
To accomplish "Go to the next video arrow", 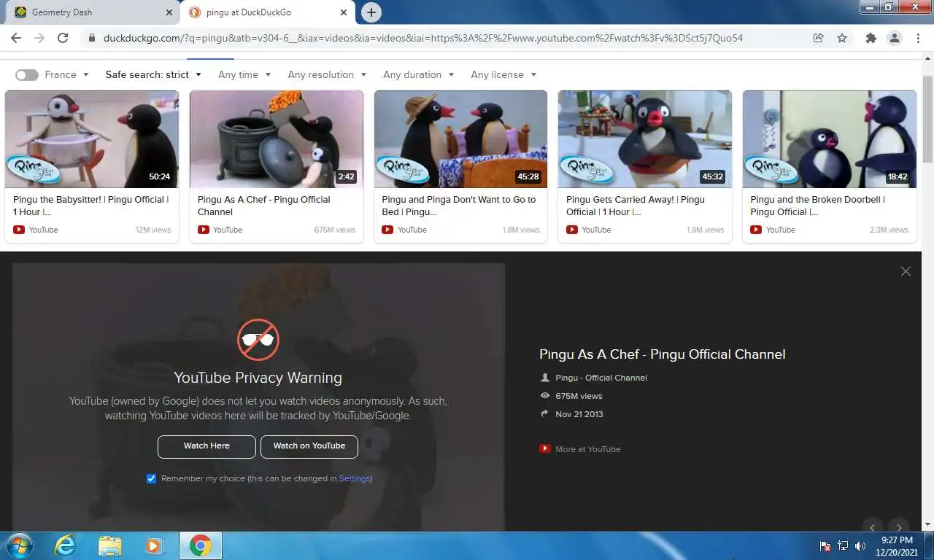I will click(x=899, y=526).
